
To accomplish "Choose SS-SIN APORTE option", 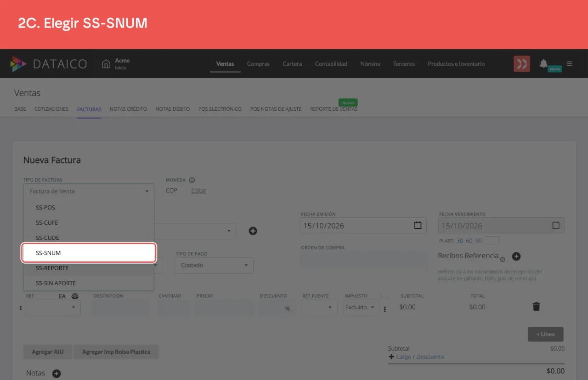I will (x=89, y=283).
